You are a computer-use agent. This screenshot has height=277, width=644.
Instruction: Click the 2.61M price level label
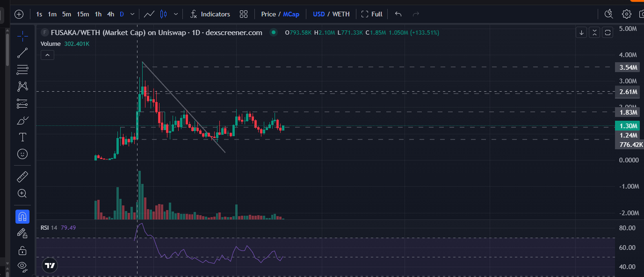tap(628, 92)
